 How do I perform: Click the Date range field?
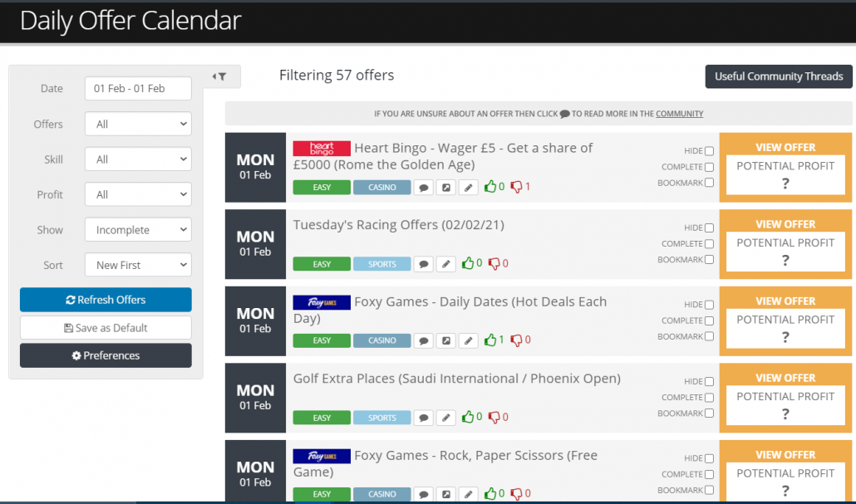click(138, 88)
